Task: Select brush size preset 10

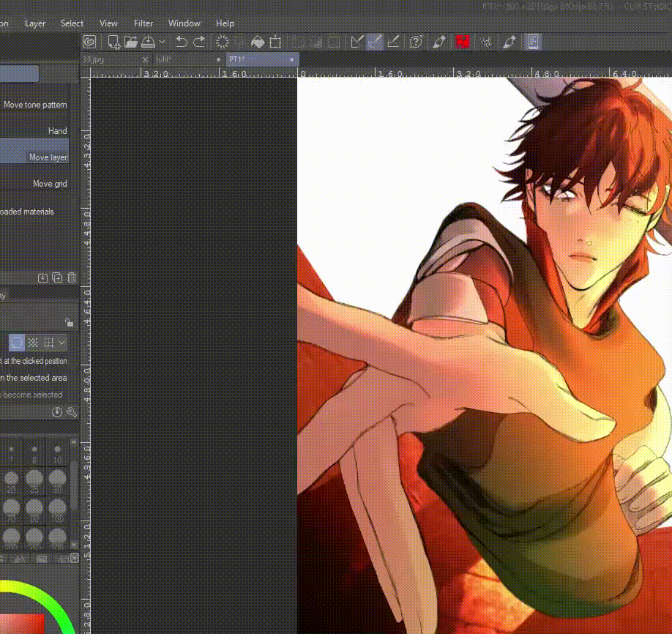Action: [57, 453]
